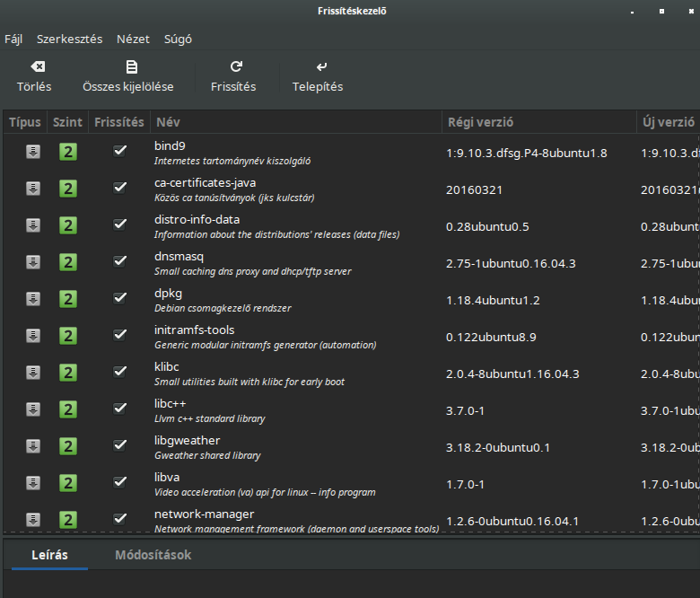Click the download type icon for distro-info-data
Viewport: 700px width, 598px height.
click(x=33, y=225)
